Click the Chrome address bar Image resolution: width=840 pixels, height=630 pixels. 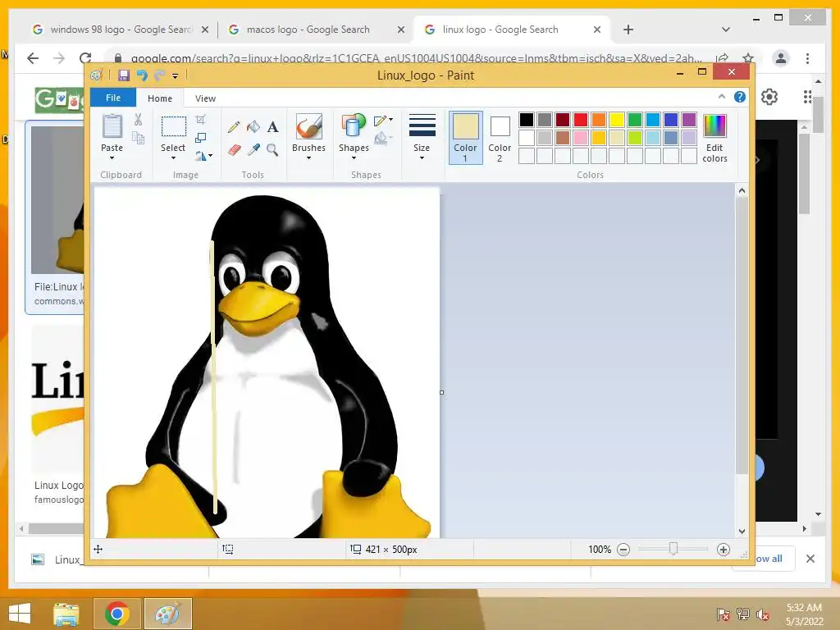(416, 58)
